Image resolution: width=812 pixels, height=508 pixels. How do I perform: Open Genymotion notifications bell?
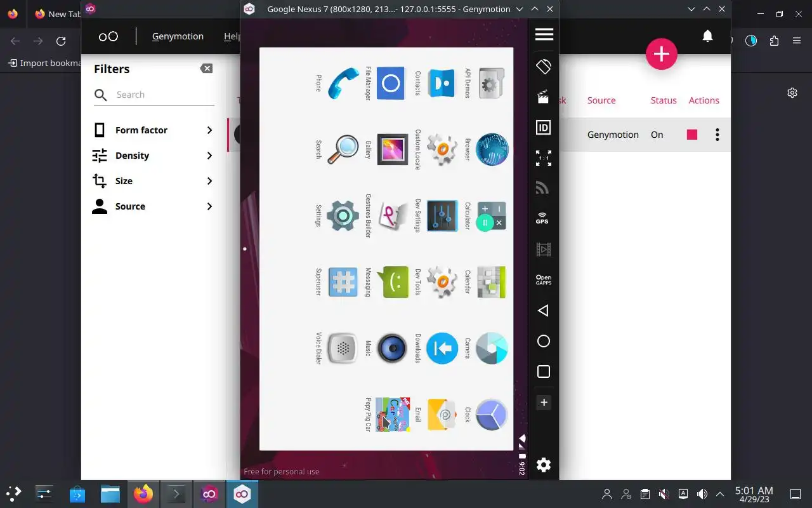click(x=708, y=36)
